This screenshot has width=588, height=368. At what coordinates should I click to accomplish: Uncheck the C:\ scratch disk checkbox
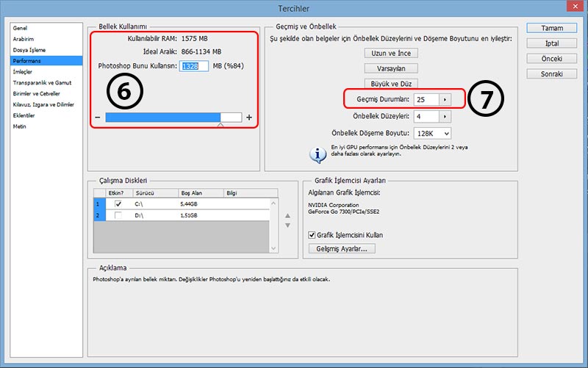(118, 204)
